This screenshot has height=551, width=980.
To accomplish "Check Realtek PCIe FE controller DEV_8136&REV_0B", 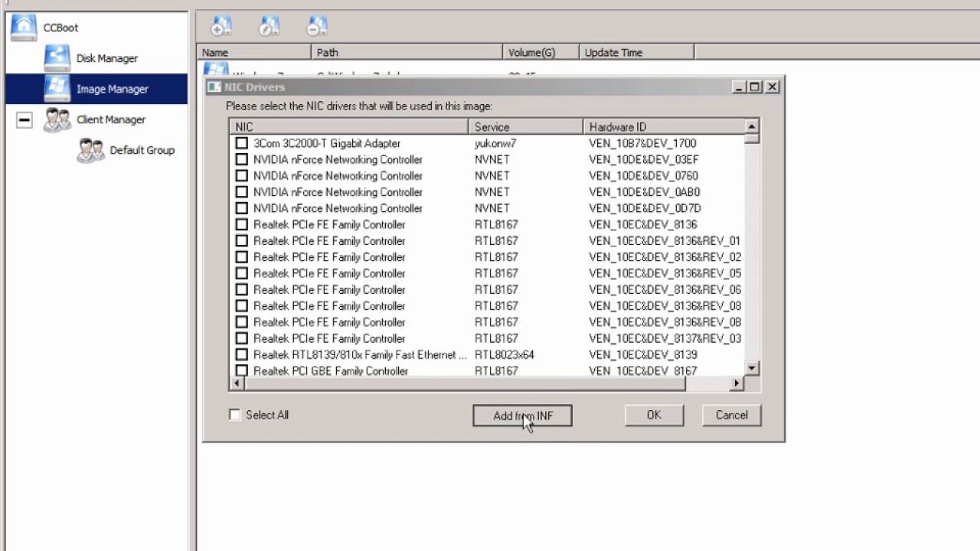I will coord(242,322).
